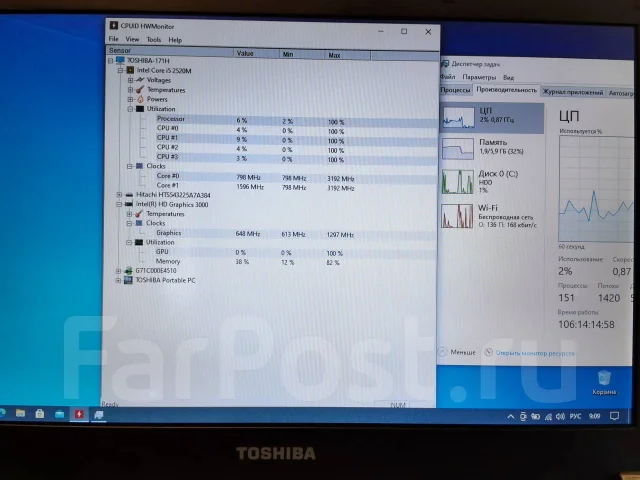Click the G71C000E4510 battery icon
640x480 pixels.
128,271
